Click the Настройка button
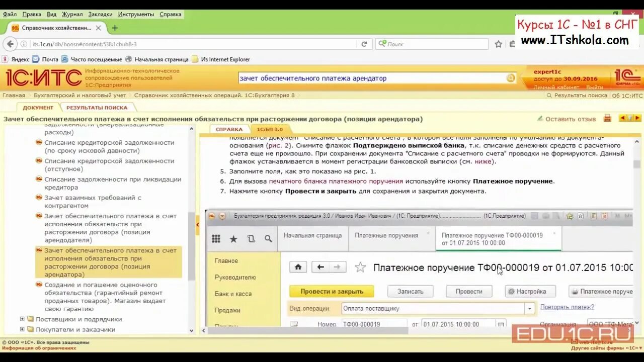 tap(530, 291)
